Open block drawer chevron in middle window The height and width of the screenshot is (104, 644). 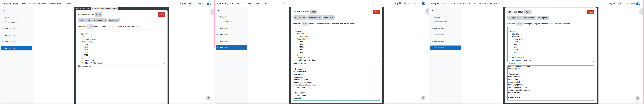click(427, 11)
